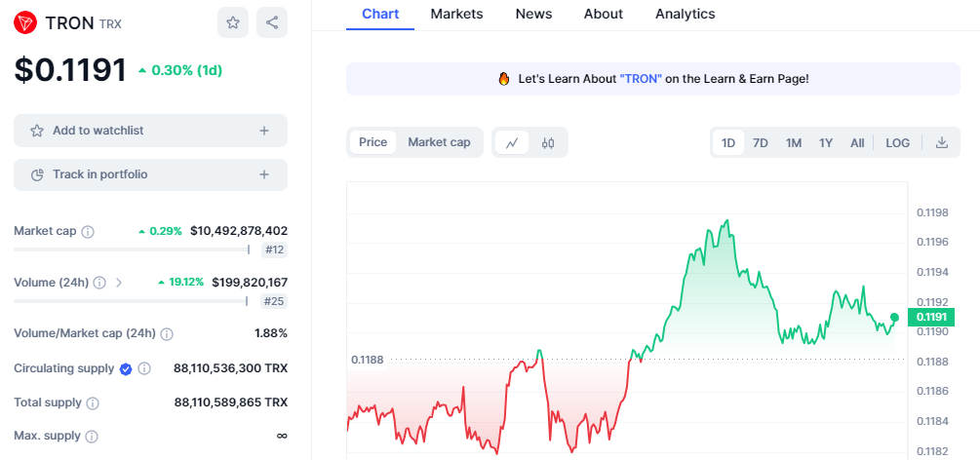Select the Price chart toggle
The width and height of the screenshot is (980, 460).
click(373, 142)
